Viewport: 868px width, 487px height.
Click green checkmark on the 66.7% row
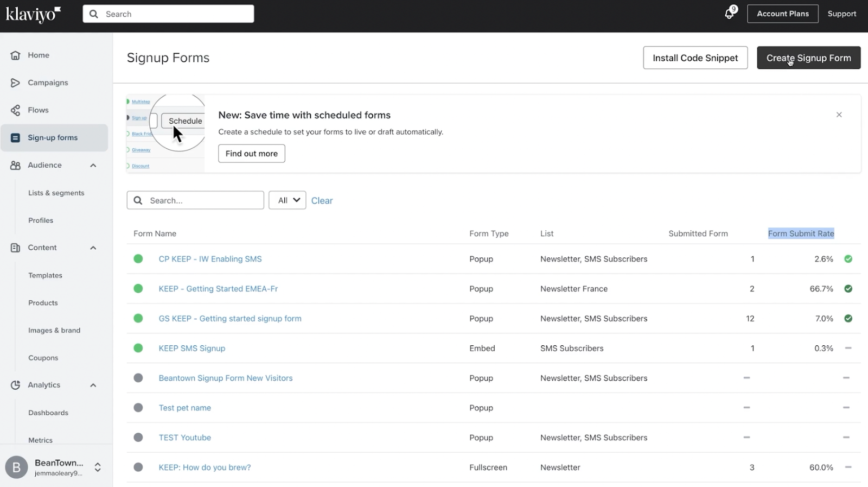[x=848, y=289]
